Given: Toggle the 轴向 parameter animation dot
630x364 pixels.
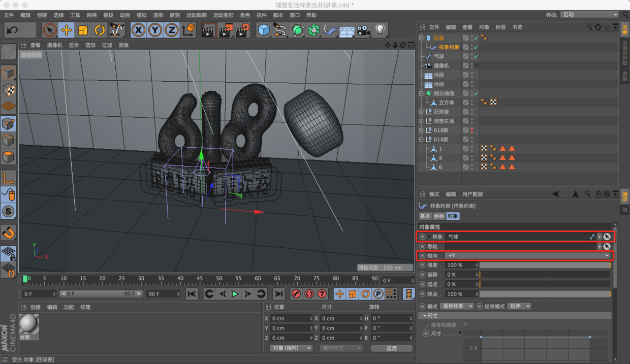Looking at the screenshot, I should pos(422,255).
